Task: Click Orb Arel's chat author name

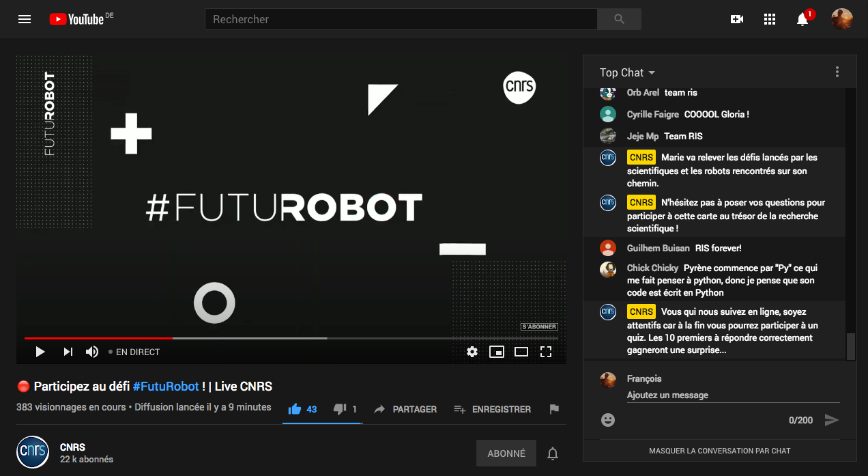Action: coord(643,93)
